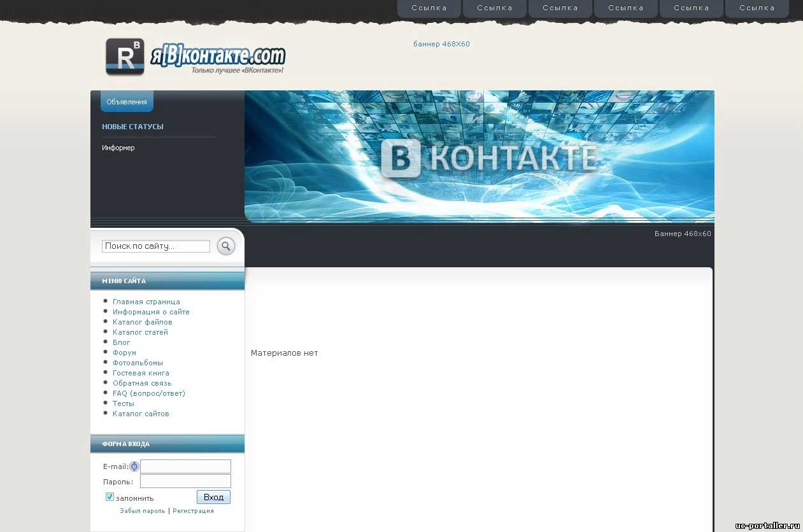This screenshot has width=803, height=532.
Task: Open the Форум link
Action: [x=124, y=353]
